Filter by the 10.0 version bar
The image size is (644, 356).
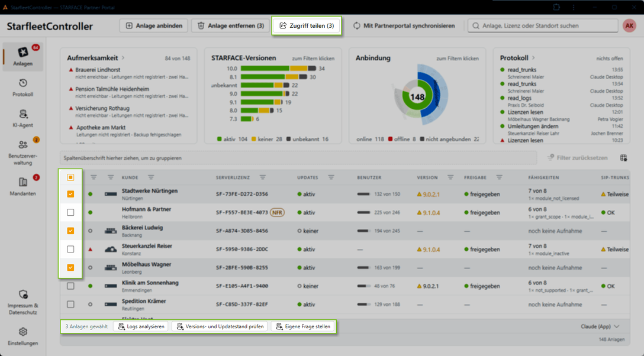278,69
